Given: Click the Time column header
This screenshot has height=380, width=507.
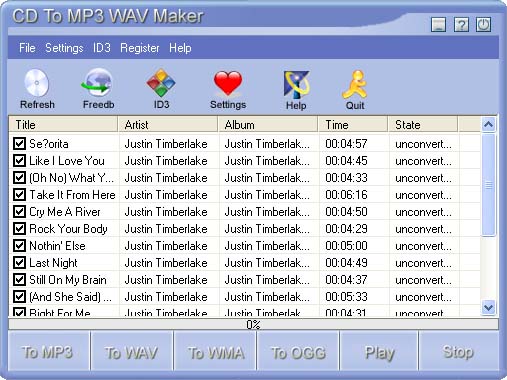Looking at the screenshot, I should pos(354,125).
